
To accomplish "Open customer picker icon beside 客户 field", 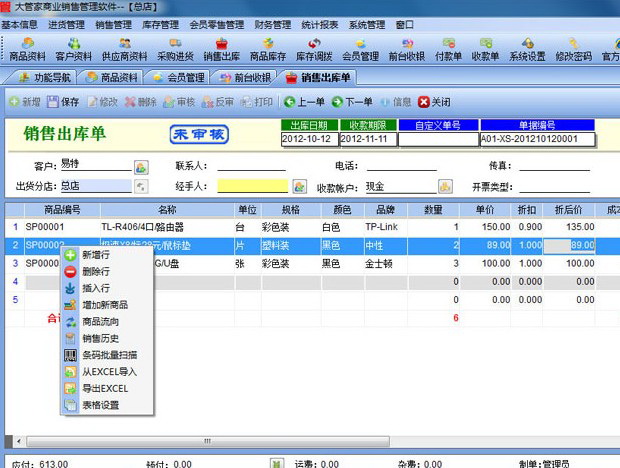I will click(x=141, y=168).
